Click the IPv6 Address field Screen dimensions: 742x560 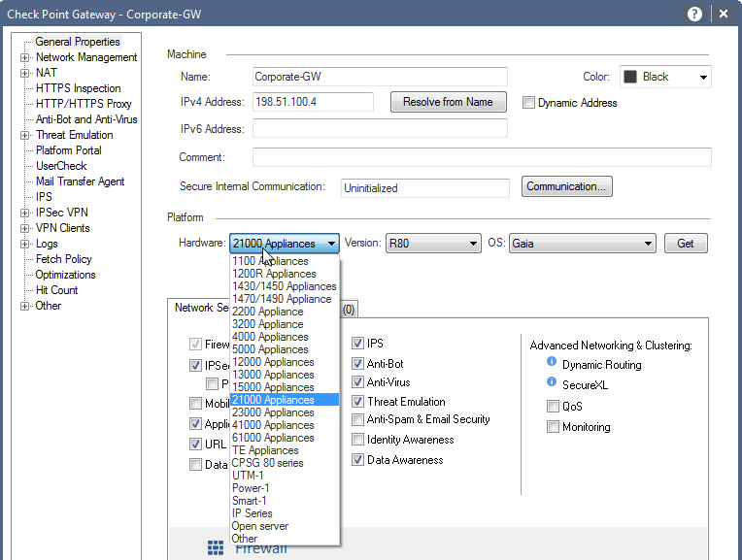(x=380, y=129)
